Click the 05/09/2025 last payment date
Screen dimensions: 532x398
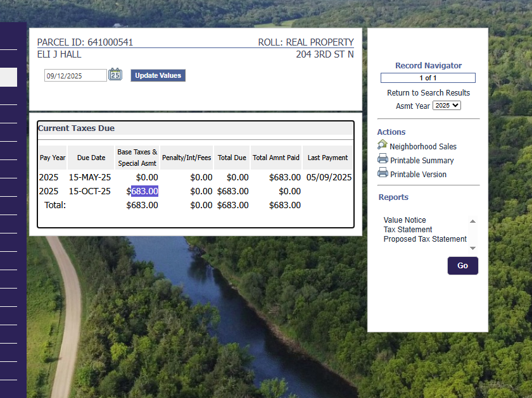(329, 177)
